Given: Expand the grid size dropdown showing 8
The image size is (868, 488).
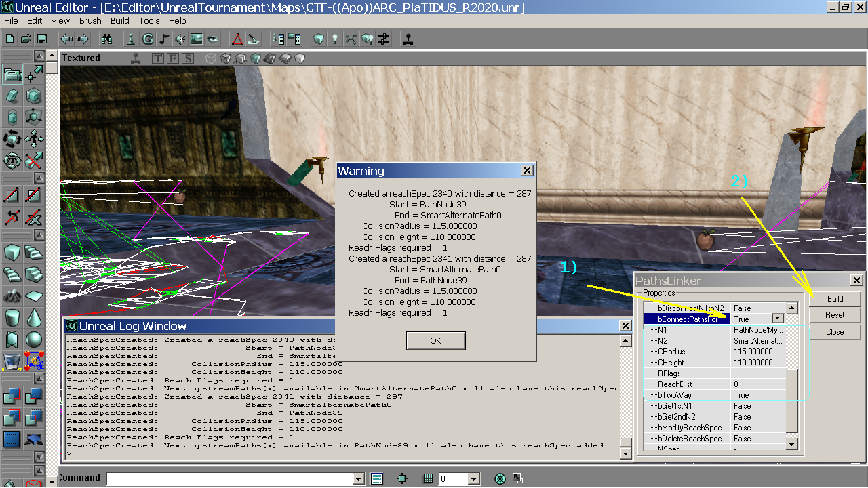Looking at the screenshot, I should click(474, 479).
